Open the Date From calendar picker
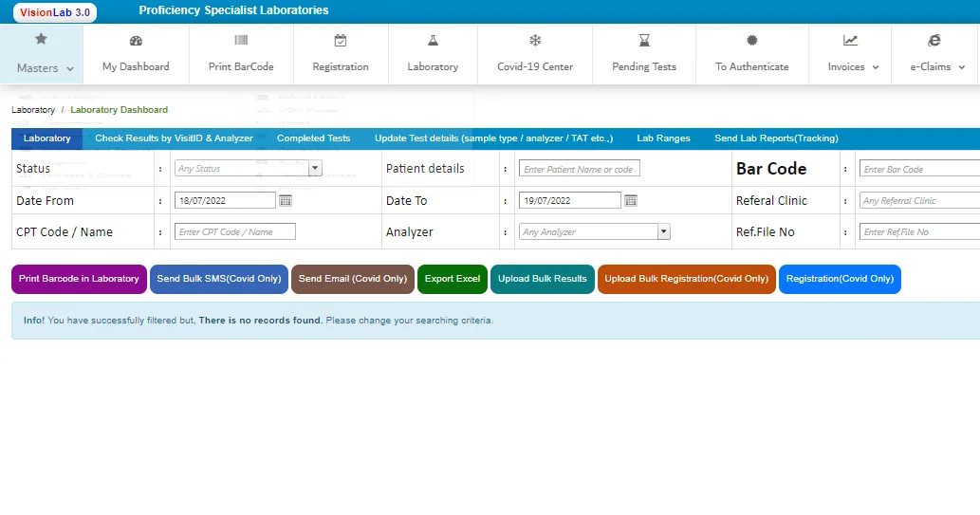This screenshot has width=980, height=515. (286, 201)
